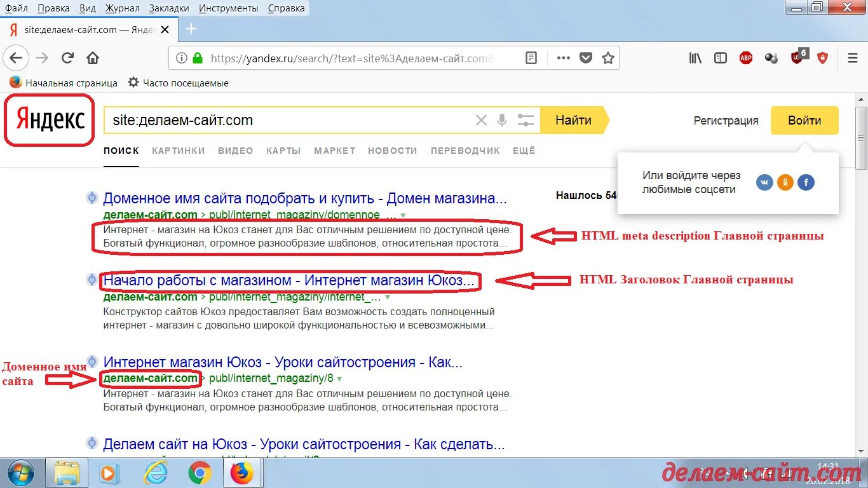Open the Firefox hamburger menu
The image size is (868, 488).
click(853, 58)
